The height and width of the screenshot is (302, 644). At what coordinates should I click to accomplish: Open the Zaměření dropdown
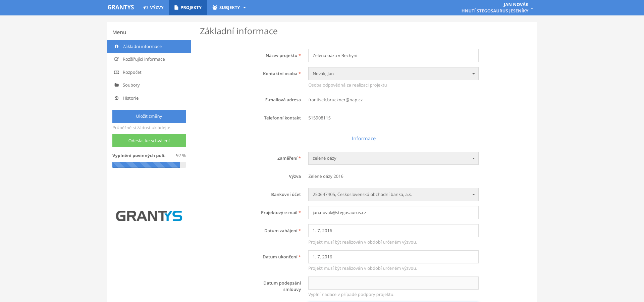tap(393, 158)
